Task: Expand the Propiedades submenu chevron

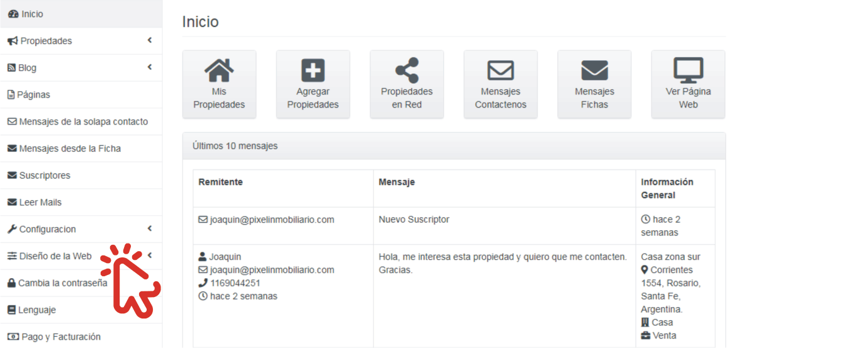Action: click(x=150, y=40)
